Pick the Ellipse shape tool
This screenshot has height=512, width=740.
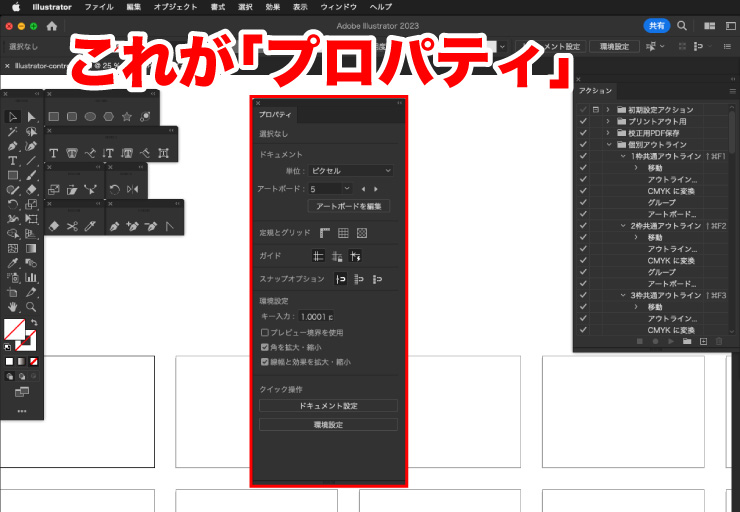[x=90, y=117]
